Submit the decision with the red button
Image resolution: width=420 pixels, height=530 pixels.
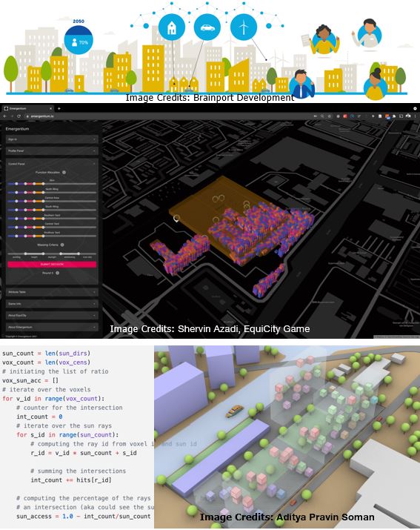[x=52, y=265]
